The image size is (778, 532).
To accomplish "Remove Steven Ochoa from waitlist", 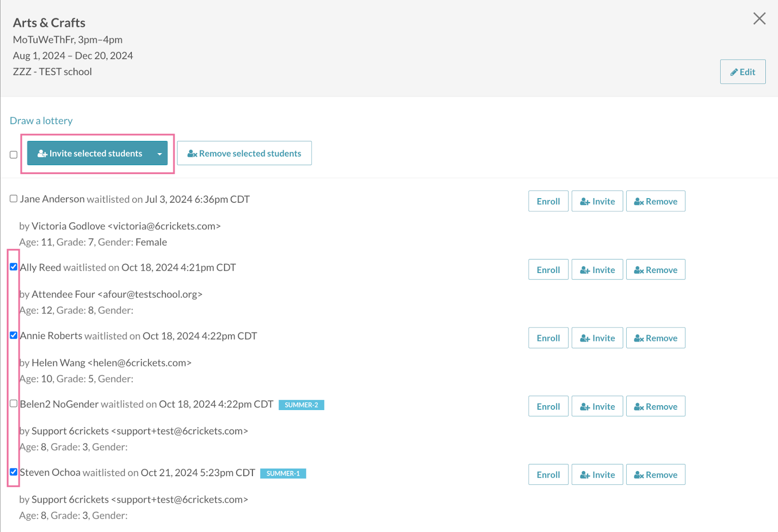I will [655, 475].
